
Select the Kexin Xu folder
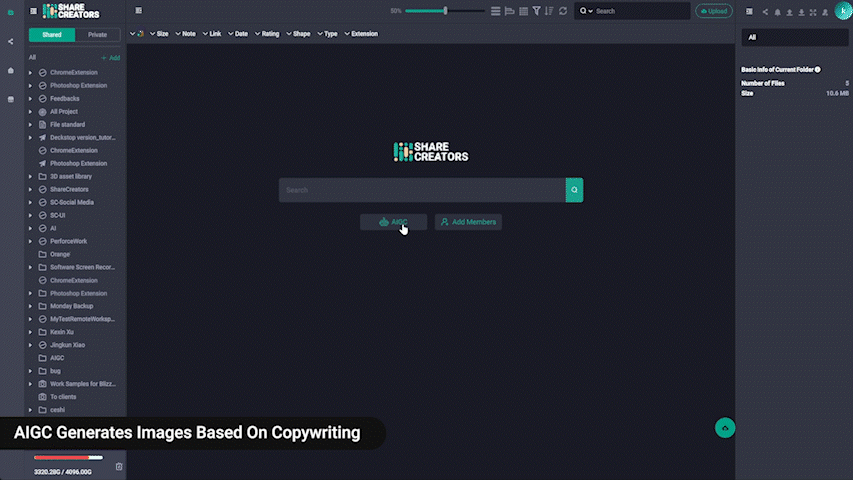[62, 332]
